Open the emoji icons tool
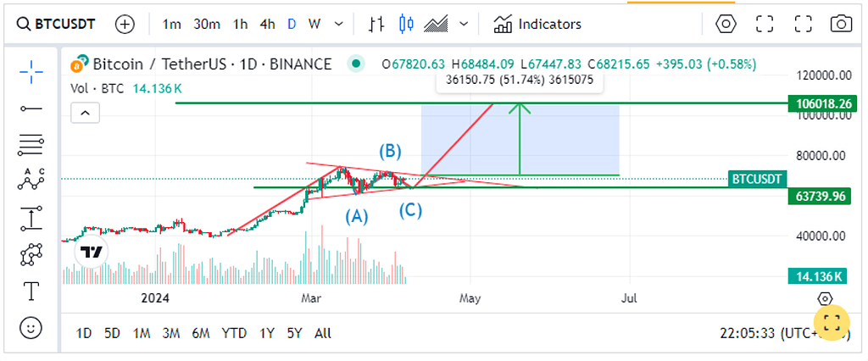 pos(31,326)
